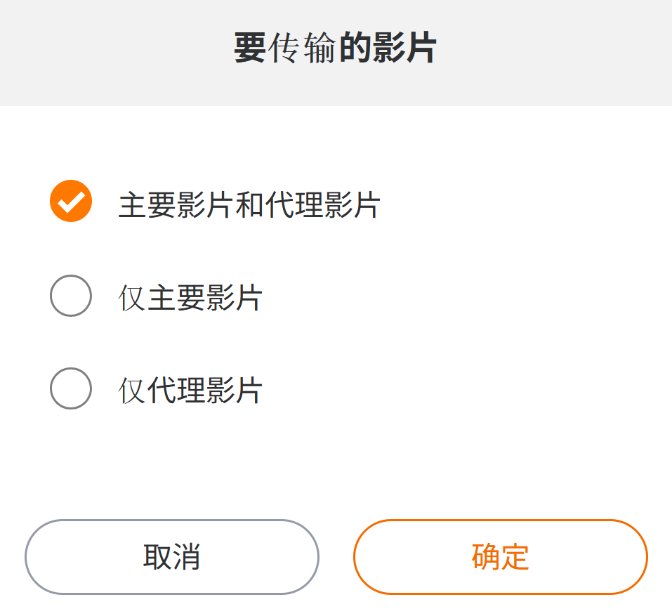Viewport: 672px width, 616px height.
Task: Pick the main and proxy clips option
Action: point(71,202)
